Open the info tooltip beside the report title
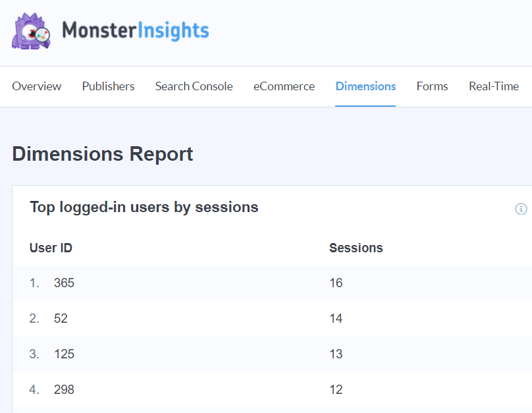This screenshot has width=532, height=413. [521, 209]
